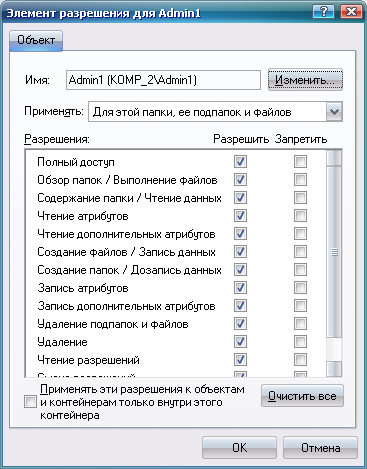This screenshot has width=367, height=469.
Task: Click the permissions list scrollbar thumb
Action: click(334, 252)
